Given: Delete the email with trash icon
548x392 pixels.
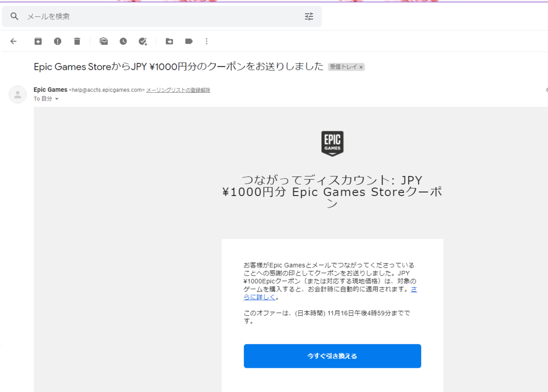Looking at the screenshot, I should (x=77, y=42).
